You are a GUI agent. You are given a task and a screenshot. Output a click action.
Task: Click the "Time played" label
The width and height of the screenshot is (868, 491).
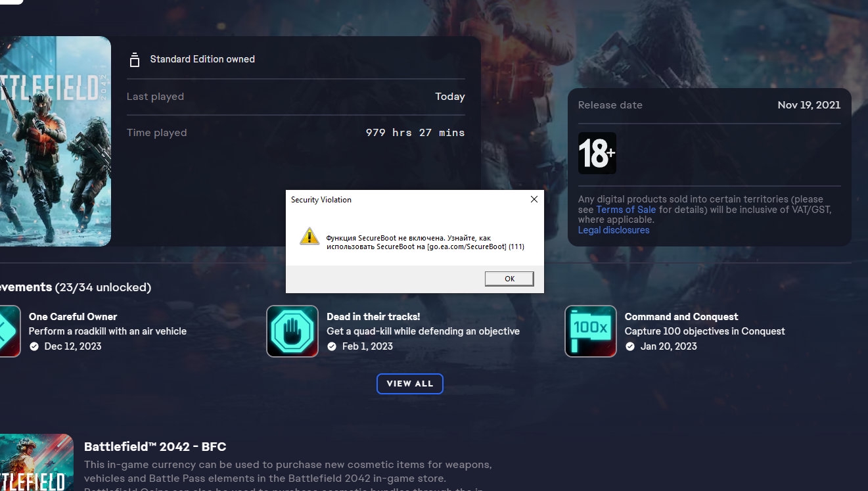pyautogui.click(x=157, y=133)
